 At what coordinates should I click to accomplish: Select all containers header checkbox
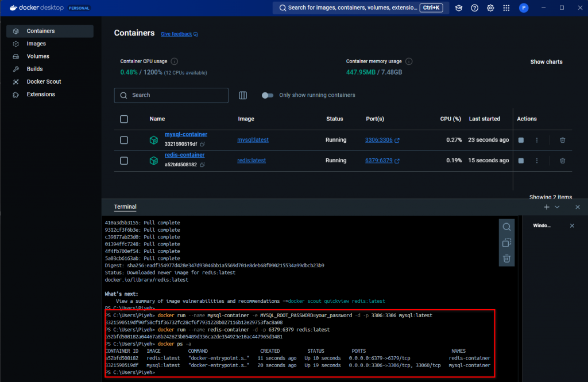[x=124, y=119]
